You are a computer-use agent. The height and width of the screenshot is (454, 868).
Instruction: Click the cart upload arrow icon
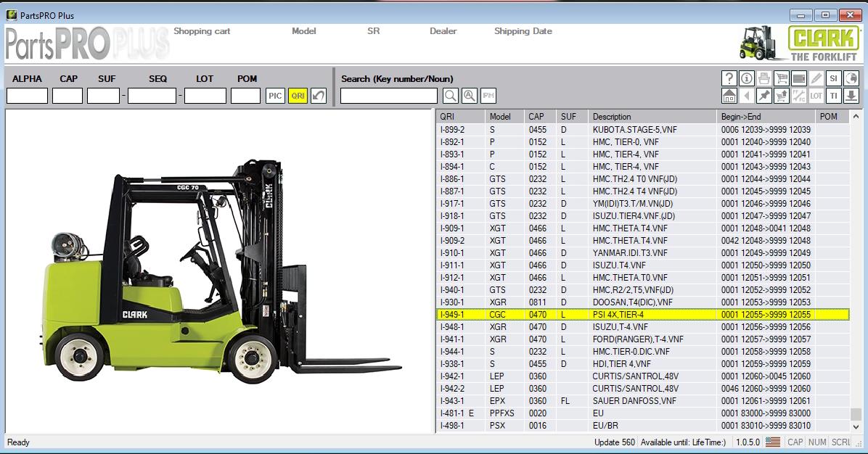[x=781, y=96]
